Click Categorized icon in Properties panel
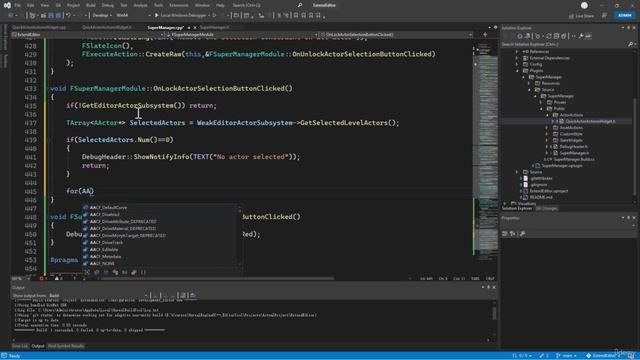This screenshot has width=640, height=360. pyautogui.click(x=505, y=233)
